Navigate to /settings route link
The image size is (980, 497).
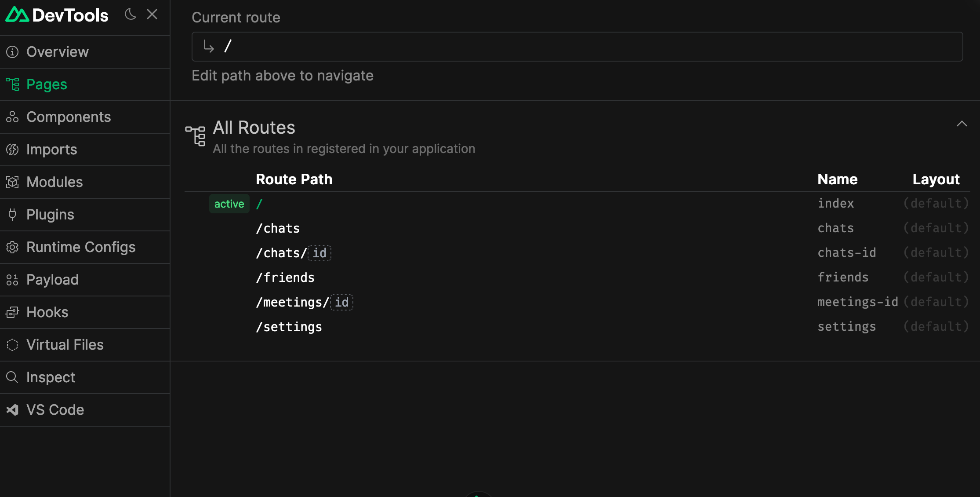(288, 326)
